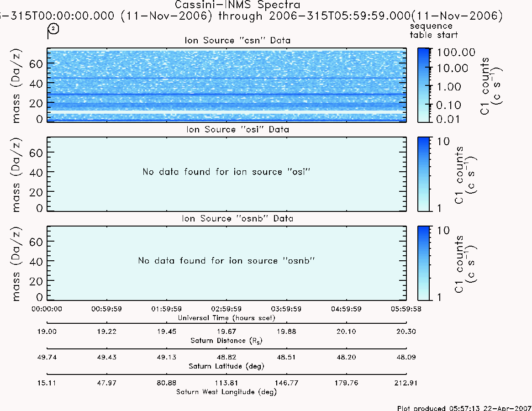Image resolution: width=532 pixels, height=411 pixels.
Task: Click Saturn latitude value 49.74
Action: pyautogui.click(x=47, y=358)
